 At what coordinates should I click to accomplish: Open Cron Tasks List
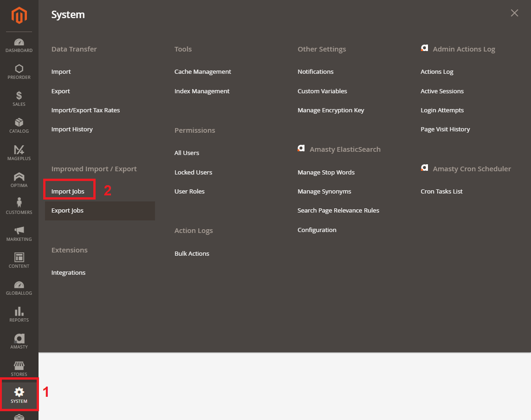click(441, 191)
